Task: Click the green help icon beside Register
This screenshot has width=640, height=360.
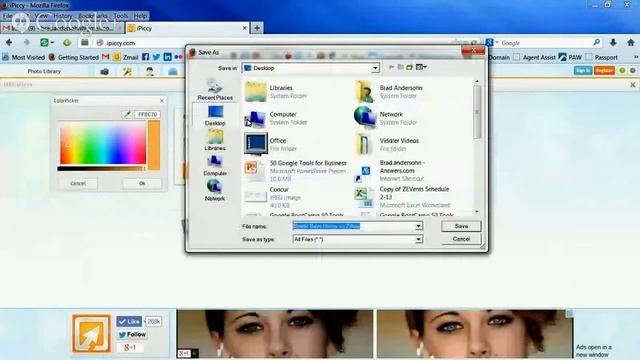Action: point(622,71)
